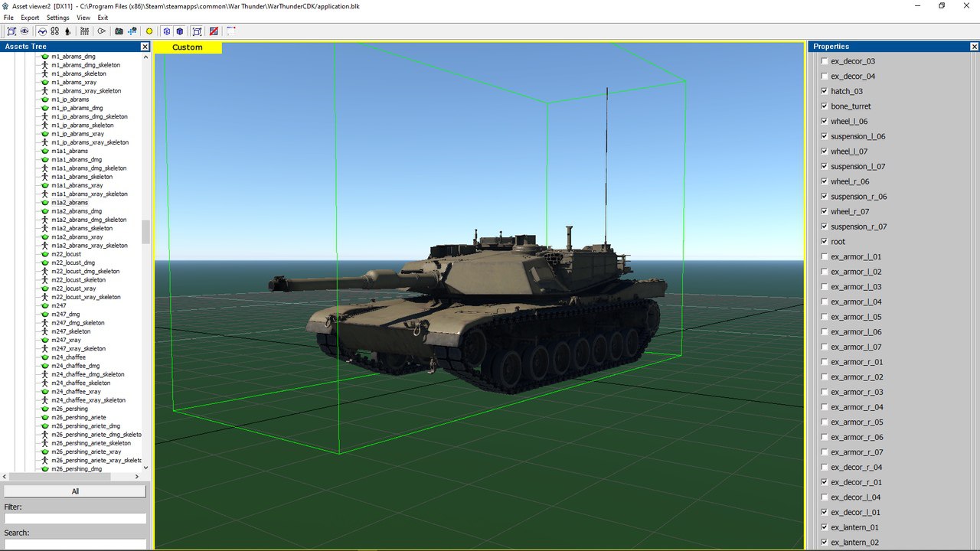
Task: Click the camera with blue dots icon
Action: coord(132,31)
